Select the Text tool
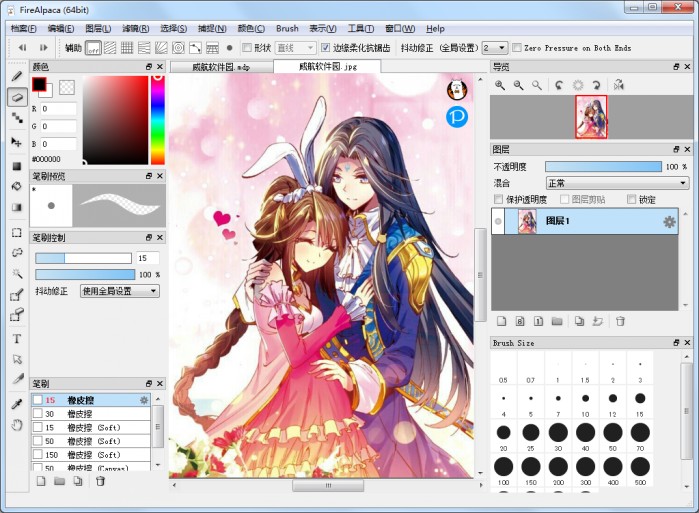This screenshot has width=699, height=513. tap(16, 339)
